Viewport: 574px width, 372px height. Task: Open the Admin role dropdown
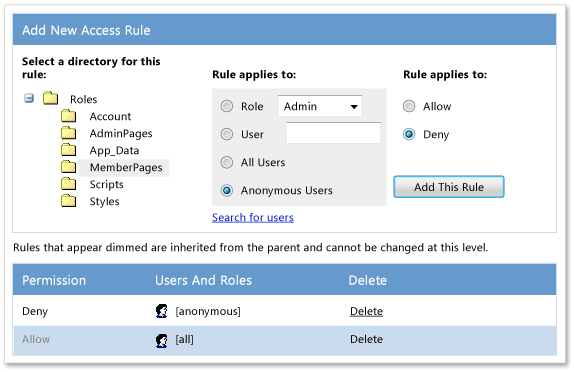click(x=320, y=106)
